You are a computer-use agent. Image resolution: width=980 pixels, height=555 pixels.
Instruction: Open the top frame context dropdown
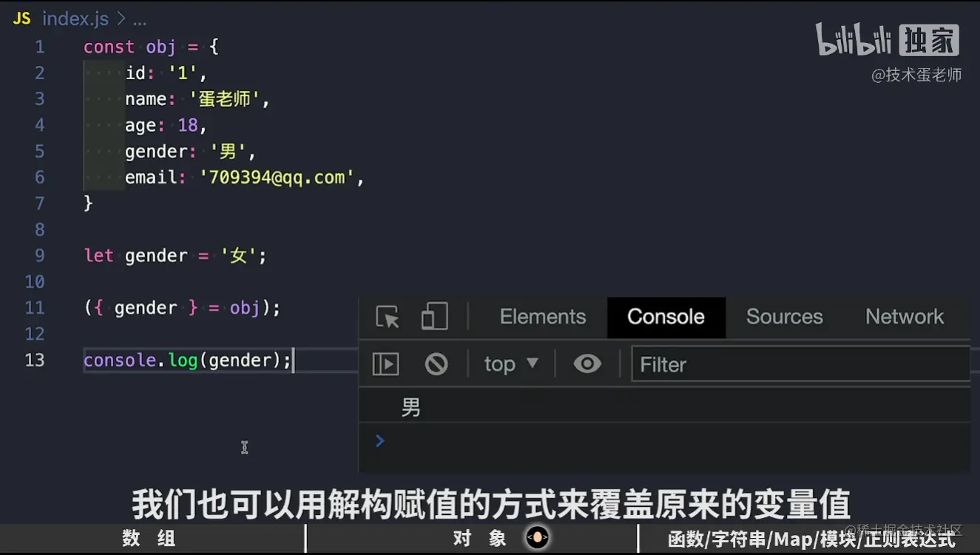[510, 363]
